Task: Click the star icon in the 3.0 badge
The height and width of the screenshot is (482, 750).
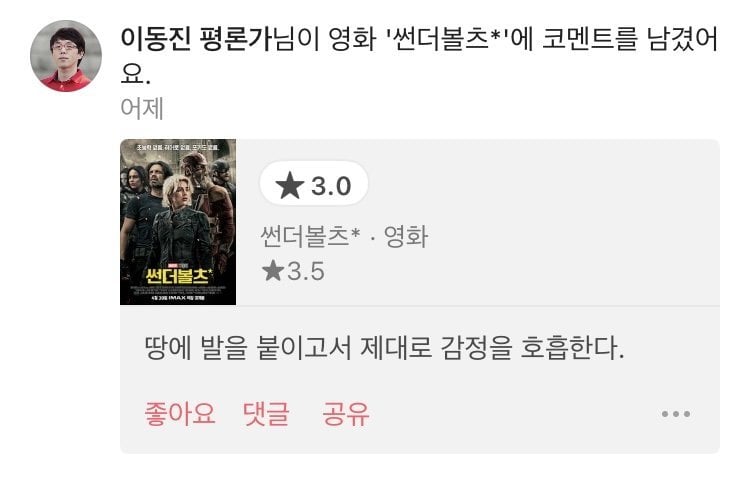Action: [290, 186]
